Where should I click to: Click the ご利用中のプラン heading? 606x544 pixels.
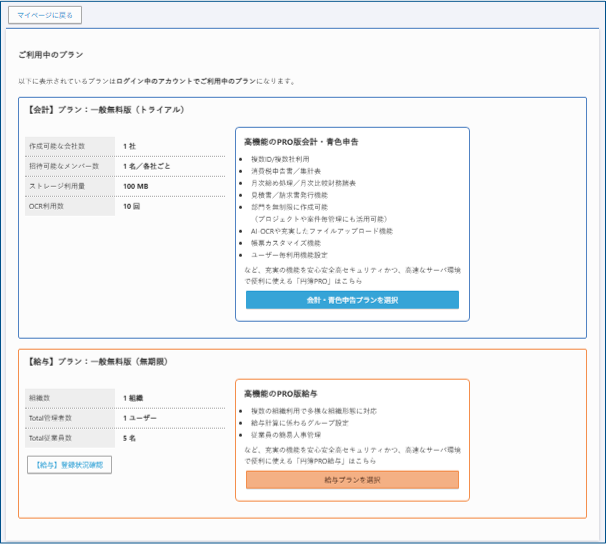pyautogui.click(x=50, y=54)
